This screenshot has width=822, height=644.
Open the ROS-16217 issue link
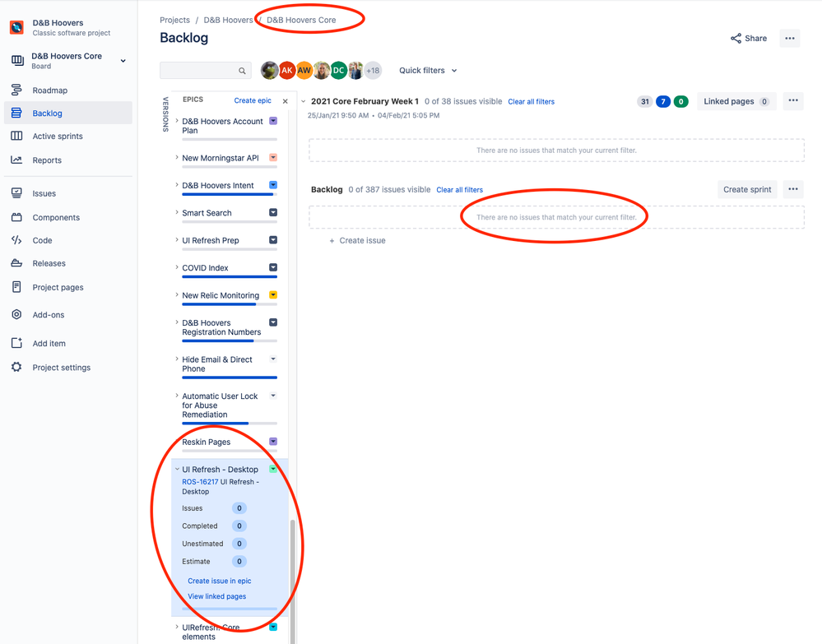(200, 481)
